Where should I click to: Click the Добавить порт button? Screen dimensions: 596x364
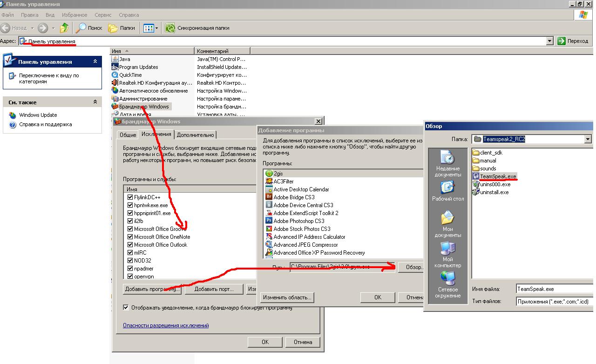coord(215,289)
